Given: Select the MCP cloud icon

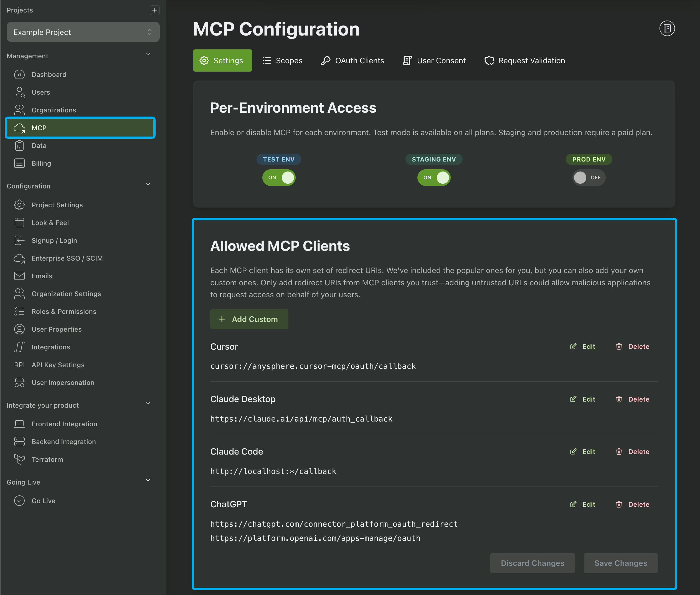Looking at the screenshot, I should pos(19,128).
